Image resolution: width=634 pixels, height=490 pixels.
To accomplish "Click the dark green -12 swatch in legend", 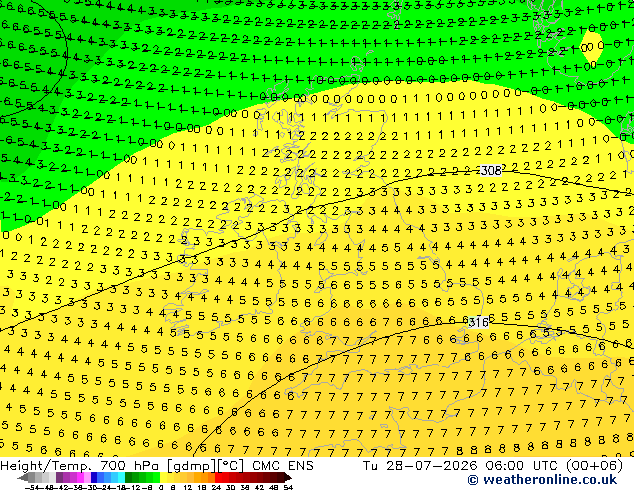I will [129, 478].
